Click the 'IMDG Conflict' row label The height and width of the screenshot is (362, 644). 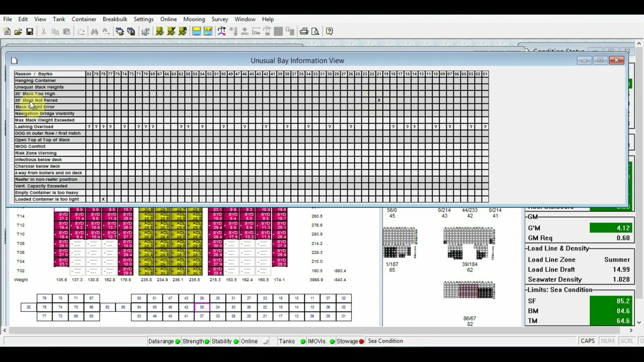(30, 146)
